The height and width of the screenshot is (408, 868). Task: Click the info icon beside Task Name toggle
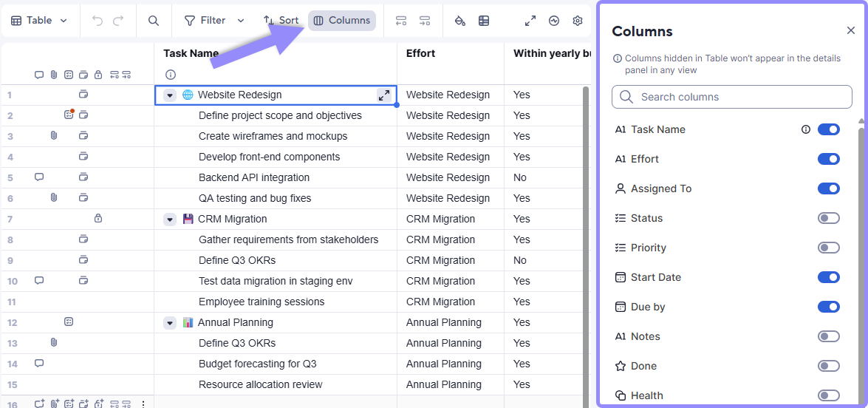[x=805, y=129]
